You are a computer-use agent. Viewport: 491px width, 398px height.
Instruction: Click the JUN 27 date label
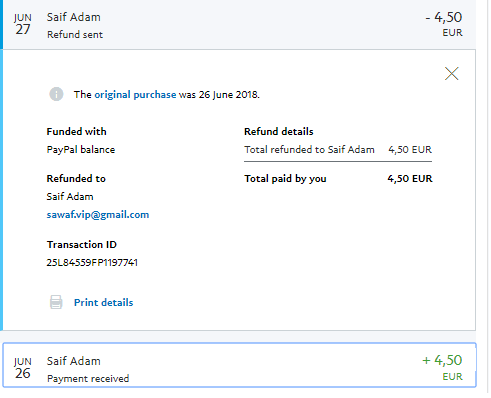(23, 24)
